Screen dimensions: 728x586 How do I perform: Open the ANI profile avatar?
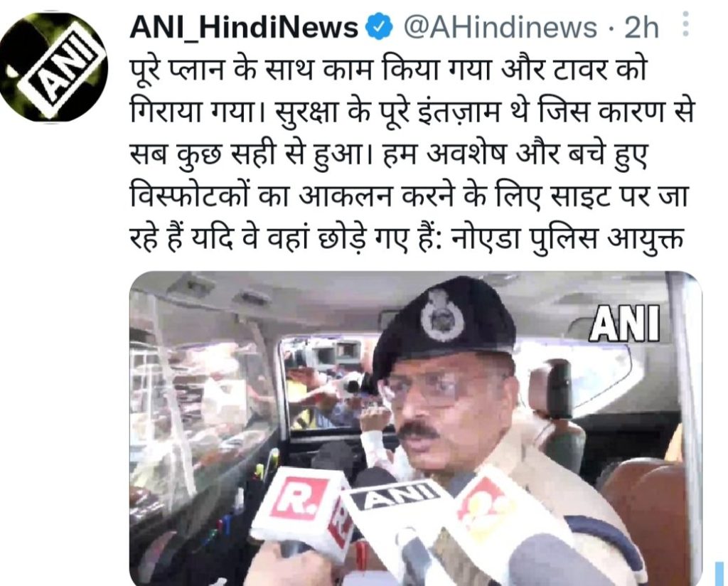click(54, 68)
